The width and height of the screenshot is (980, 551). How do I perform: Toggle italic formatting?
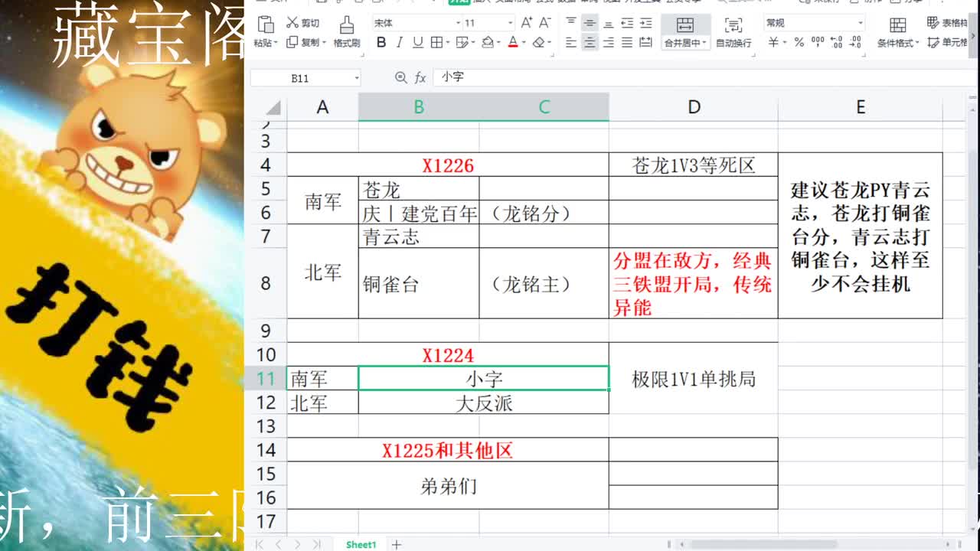[400, 43]
